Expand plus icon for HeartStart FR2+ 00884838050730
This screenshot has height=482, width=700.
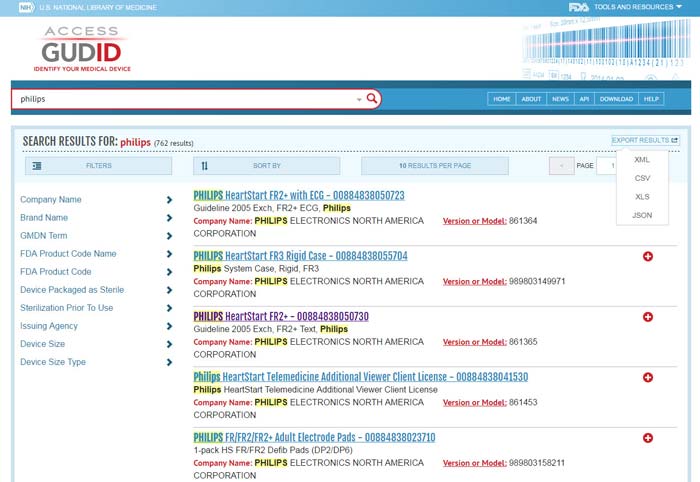click(648, 317)
